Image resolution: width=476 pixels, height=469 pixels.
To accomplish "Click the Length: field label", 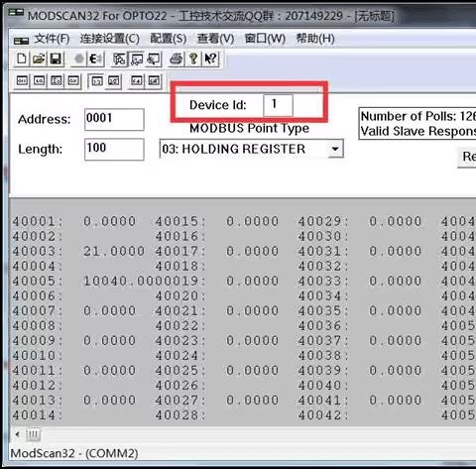I will (x=41, y=150).
